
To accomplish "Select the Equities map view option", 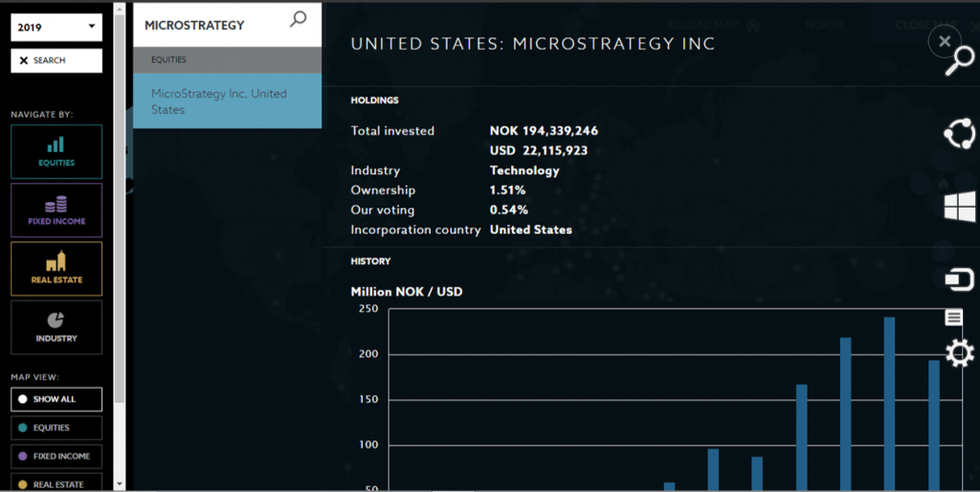I will coord(56,428).
